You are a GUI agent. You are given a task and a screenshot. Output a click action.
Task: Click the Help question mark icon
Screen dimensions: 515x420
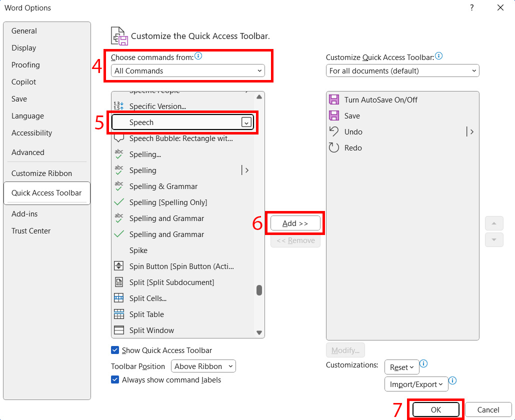click(471, 7)
